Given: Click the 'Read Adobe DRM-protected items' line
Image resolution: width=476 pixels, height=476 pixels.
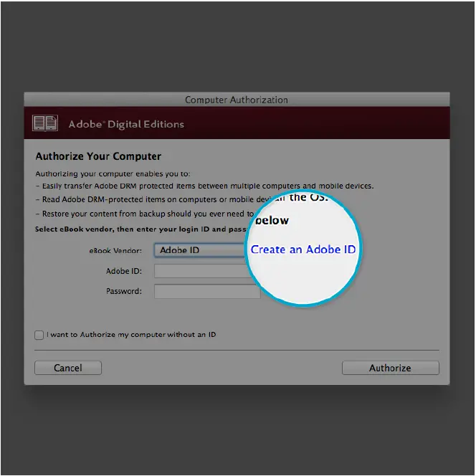Looking at the screenshot, I should point(145,199).
